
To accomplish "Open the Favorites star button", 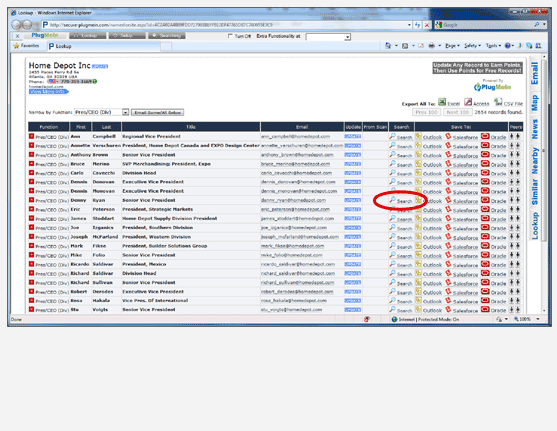I will 26,46.
